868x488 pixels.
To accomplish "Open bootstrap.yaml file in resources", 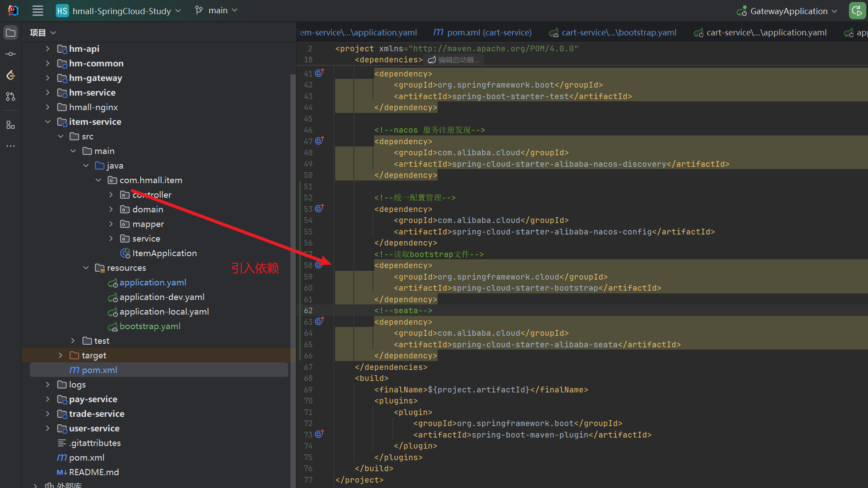I will [x=151, y=326].
